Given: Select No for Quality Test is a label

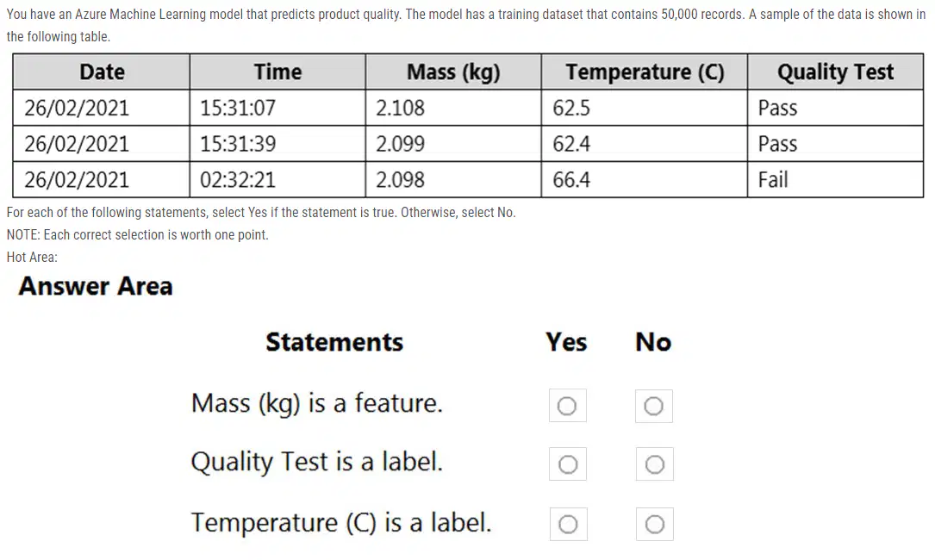Looking at the screenshot, I should click(654, 464).
